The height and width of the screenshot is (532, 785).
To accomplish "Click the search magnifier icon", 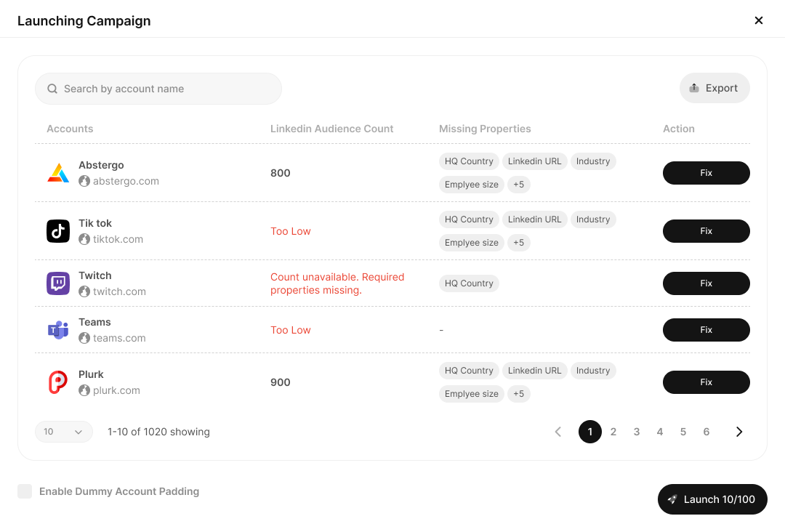I will point(52,89).
